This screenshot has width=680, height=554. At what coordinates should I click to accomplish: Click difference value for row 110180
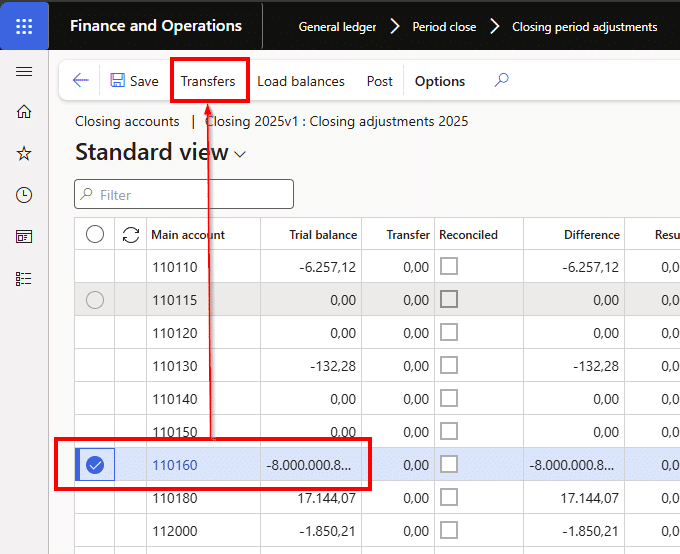point(589,498)
